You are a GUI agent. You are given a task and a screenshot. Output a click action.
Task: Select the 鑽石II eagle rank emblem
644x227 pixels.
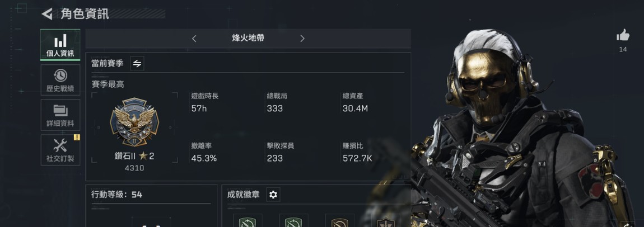(134, 122)
